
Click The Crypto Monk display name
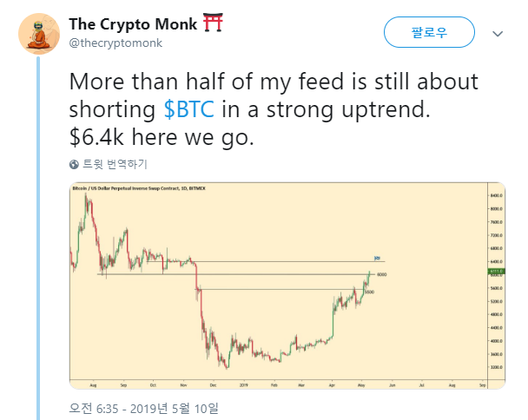point(133,24)
